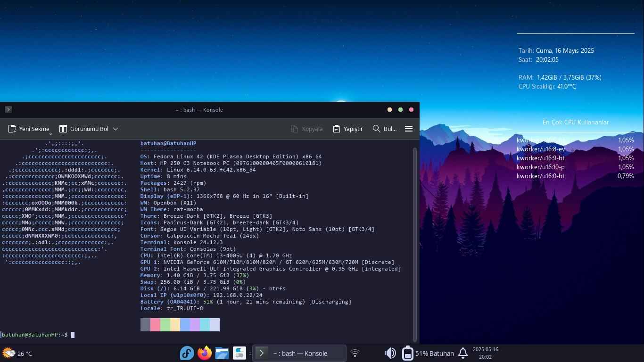Click the "GPU 1: NVIDIA GeForce" line

click(x=267, y=262)
